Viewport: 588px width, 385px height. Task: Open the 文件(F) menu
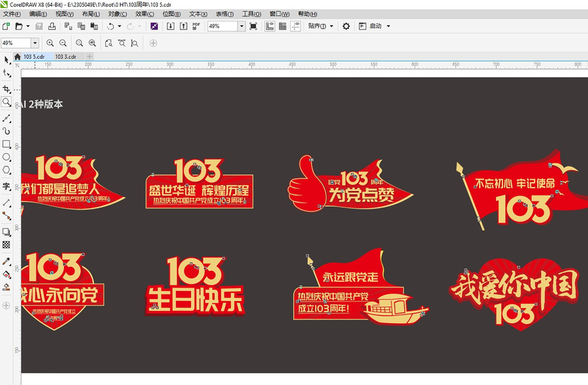coord(12,14)
